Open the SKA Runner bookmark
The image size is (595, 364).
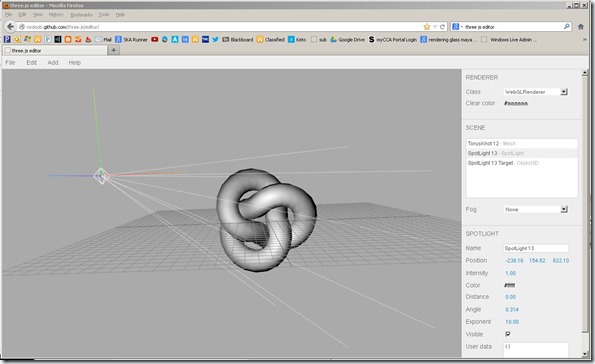(x=131, y=39)
